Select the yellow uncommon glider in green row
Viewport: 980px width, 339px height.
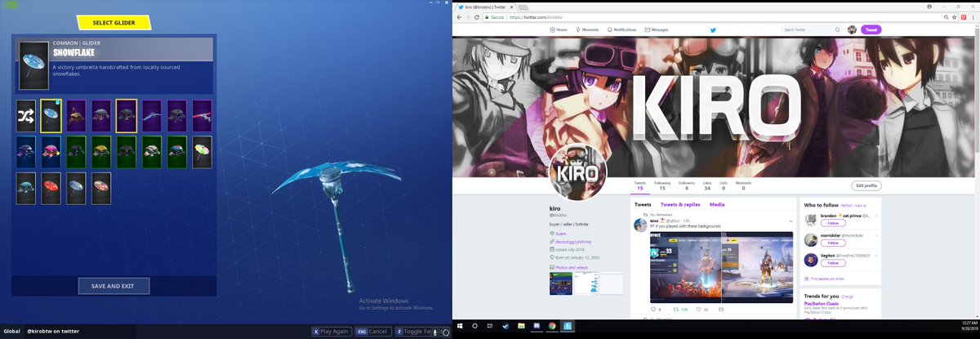click(102, 151)
